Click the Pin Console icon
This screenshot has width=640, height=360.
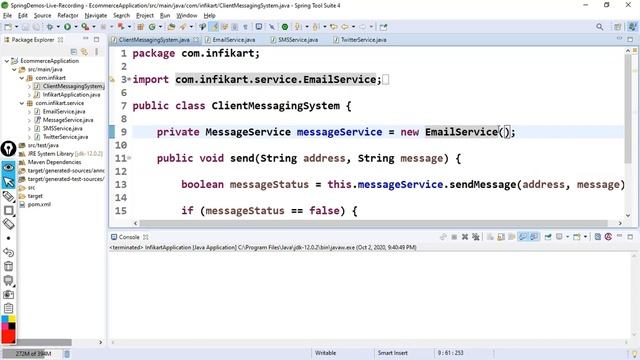548,237
